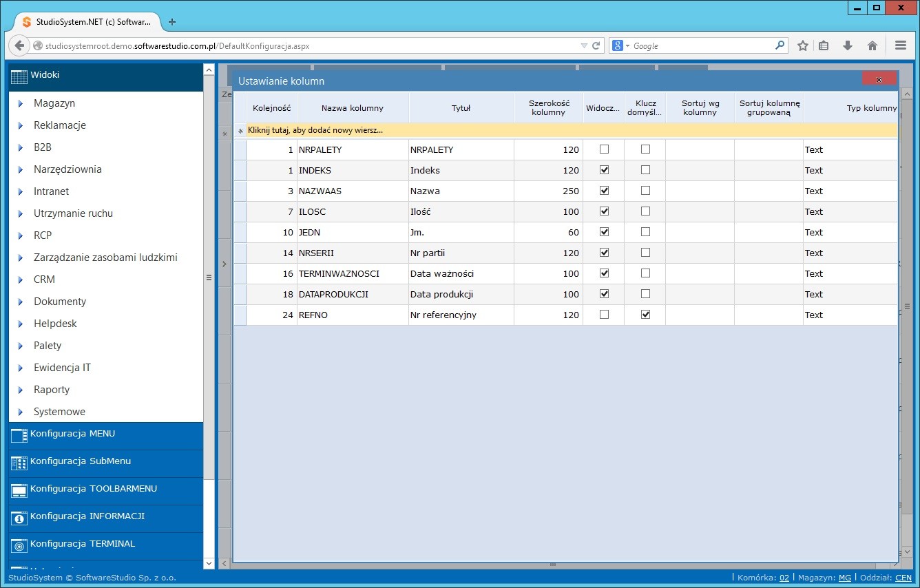Open the Konfiguracja TERMINAL panel

106,546
